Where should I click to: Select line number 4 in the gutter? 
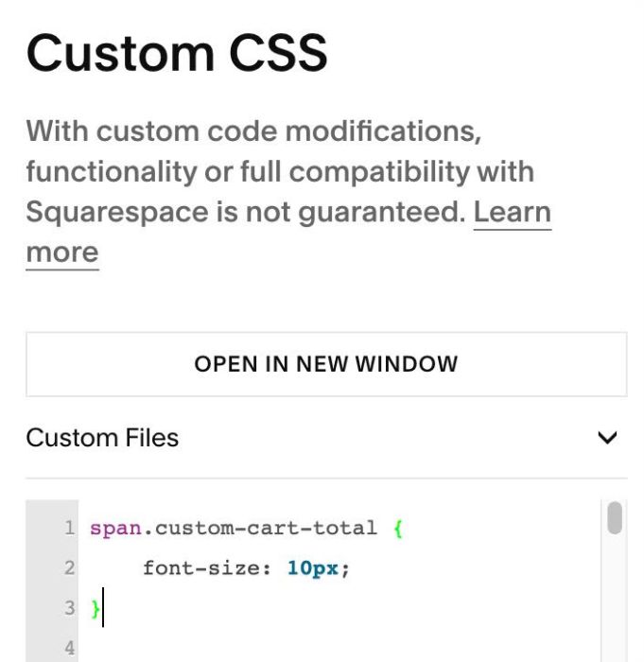pyautogui.click(x=69, y=648)
